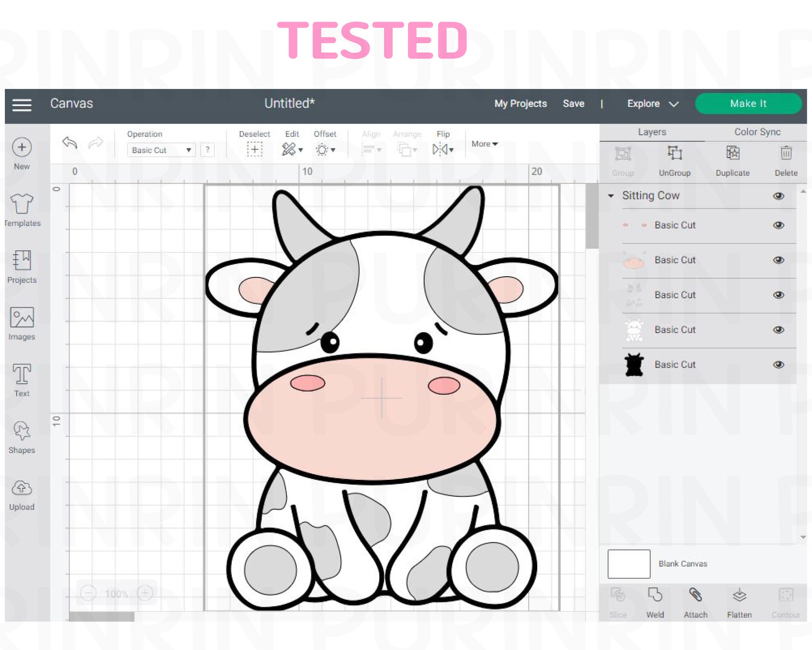The width and height of the screenshot is (812, 650).
Task: Zoom in with the plus control
Action: 145,593
